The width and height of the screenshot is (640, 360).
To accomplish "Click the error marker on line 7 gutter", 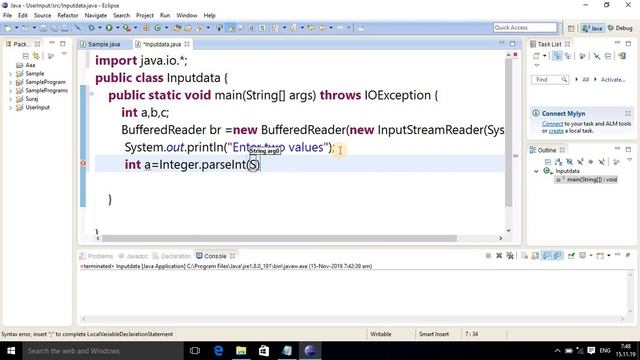I will pyautogui.click(x=83, y=163).
